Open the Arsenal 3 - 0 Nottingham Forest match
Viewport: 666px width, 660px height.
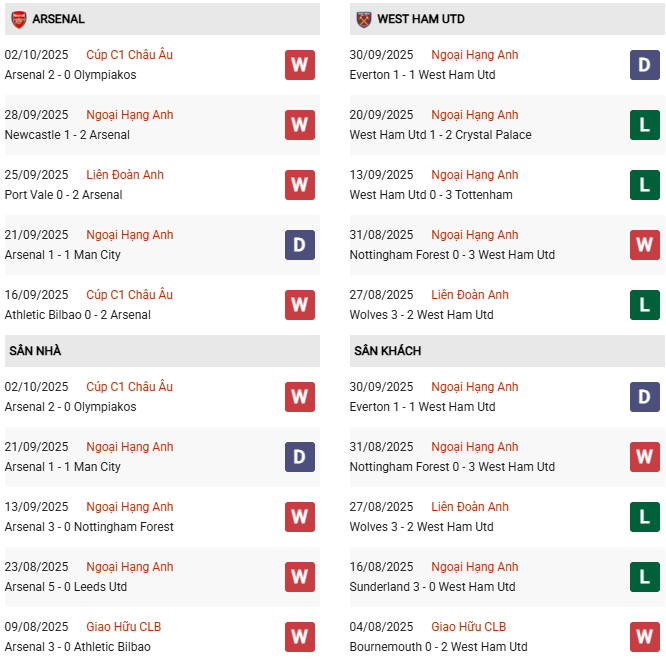(89, 527)
